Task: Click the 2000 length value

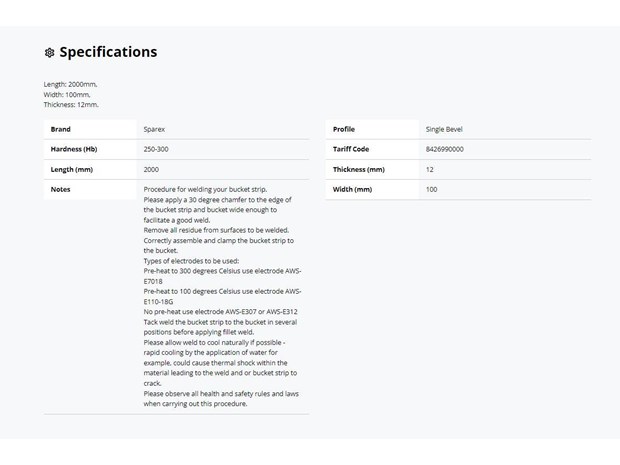Action: [151, 169]
